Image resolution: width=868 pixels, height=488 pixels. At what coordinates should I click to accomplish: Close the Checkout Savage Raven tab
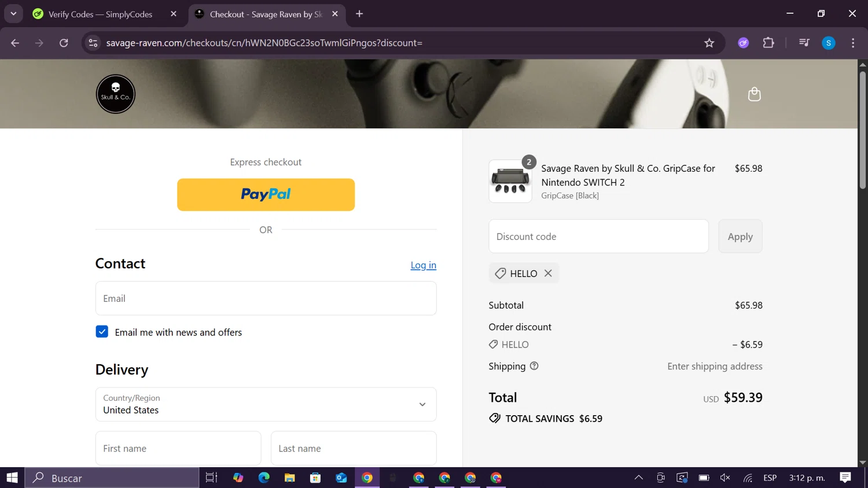coord(335,14)
